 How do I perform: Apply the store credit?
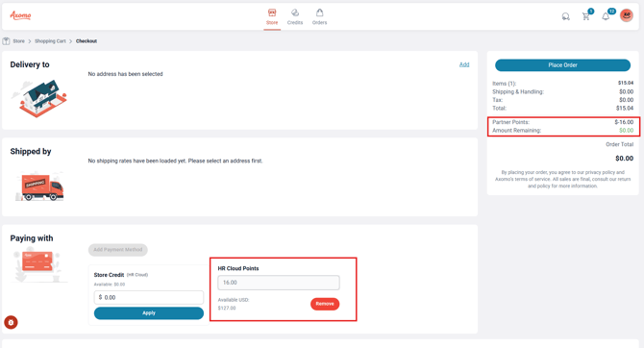[149, 313]
